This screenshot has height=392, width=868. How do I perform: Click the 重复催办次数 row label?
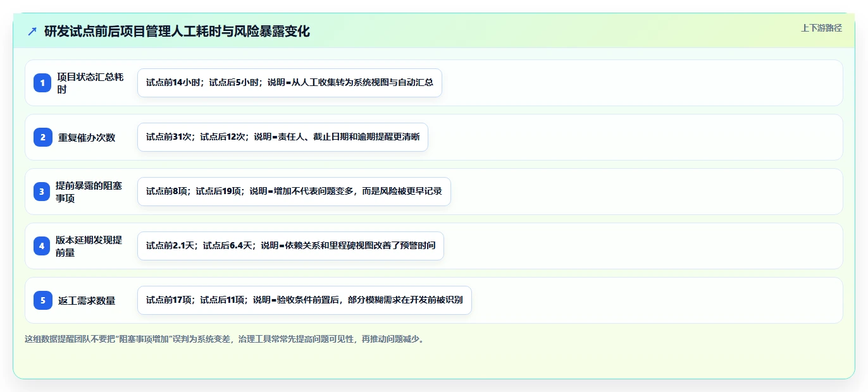[87, 137]
